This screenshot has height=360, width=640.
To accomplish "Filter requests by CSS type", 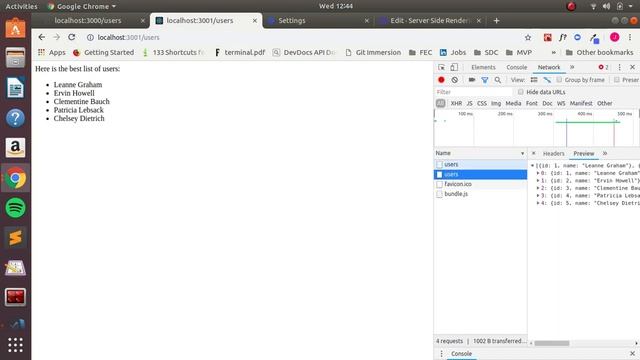I will [x=482, y=104].
